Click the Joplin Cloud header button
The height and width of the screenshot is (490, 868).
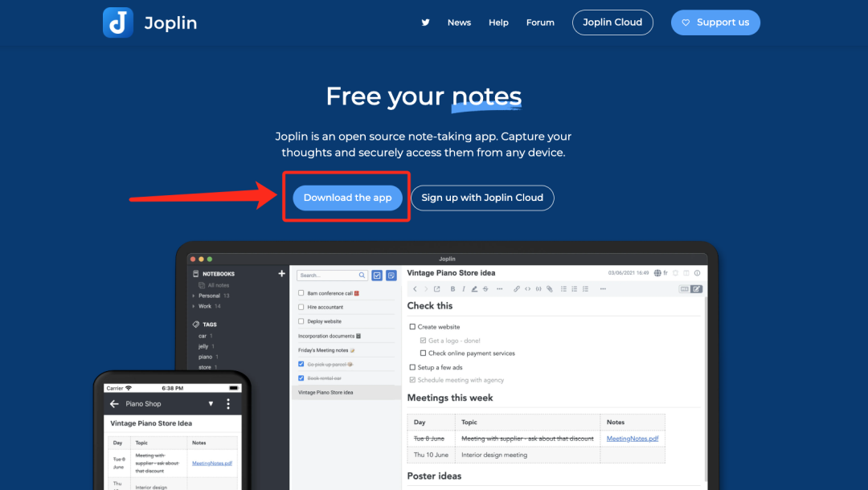coord(612,22)
